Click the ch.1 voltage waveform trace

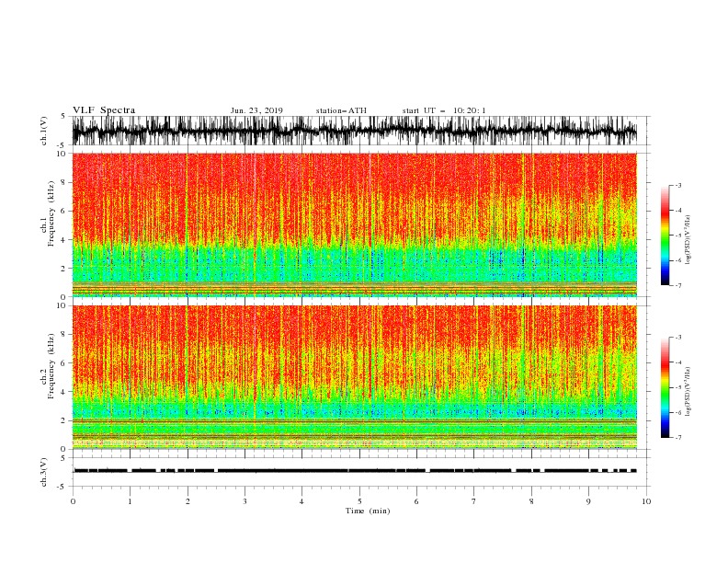point(355,131)
